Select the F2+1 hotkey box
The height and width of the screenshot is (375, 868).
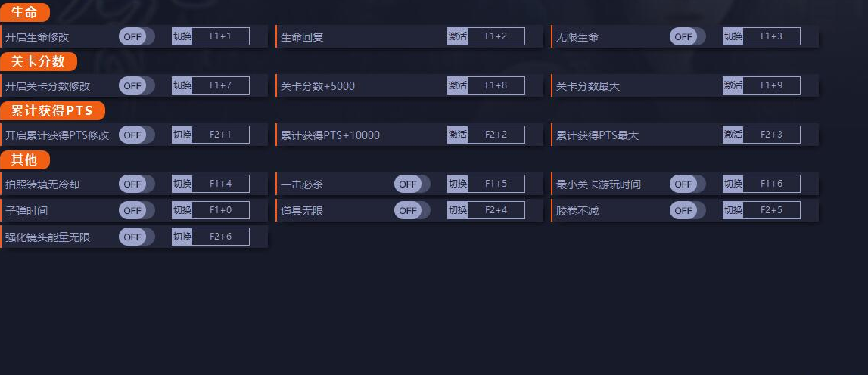point(220,135)
